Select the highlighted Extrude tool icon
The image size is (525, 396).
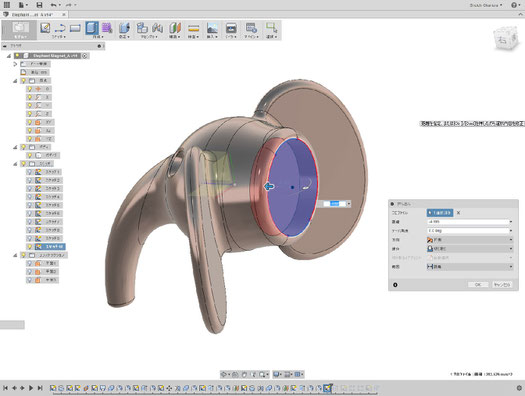tap(92, 28)
